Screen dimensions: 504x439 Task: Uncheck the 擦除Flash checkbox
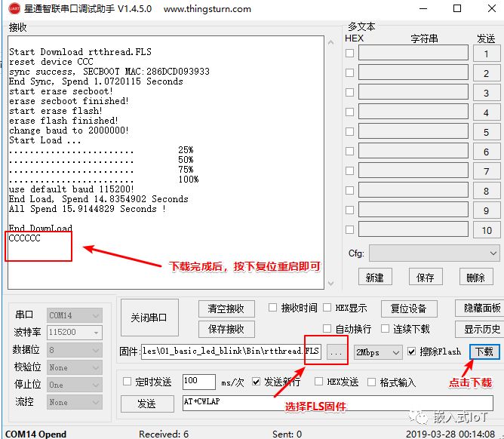click(411, 352)
